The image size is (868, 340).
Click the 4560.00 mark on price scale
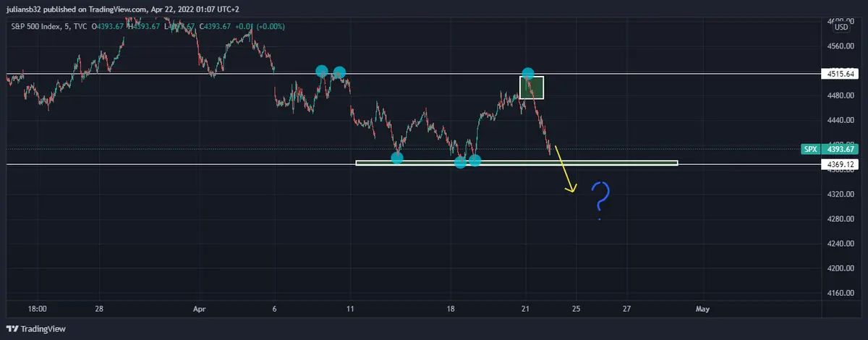click(841, 46)
